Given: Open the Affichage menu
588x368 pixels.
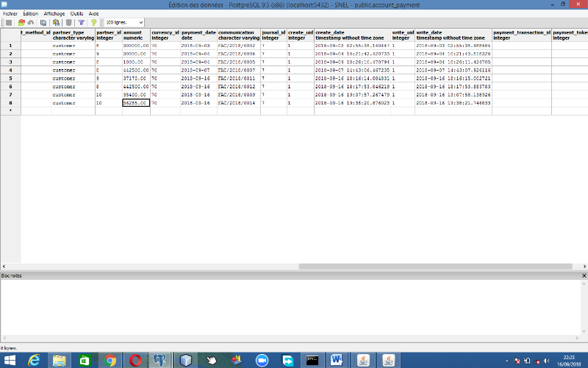Looking at the screenshot, I should coord(54,13).
